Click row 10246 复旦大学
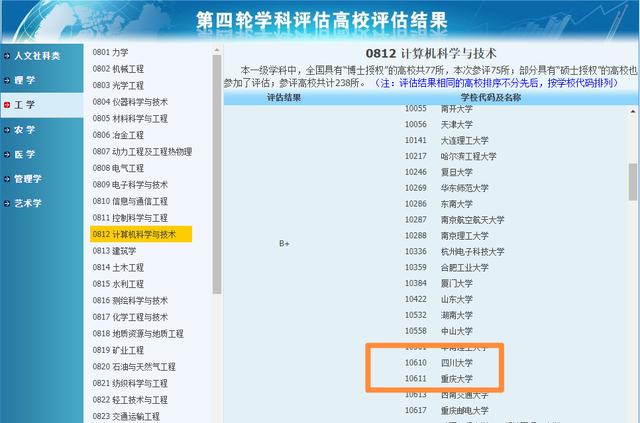The height and width of the screenshot is (423, 640). click(x=438, y=172)
